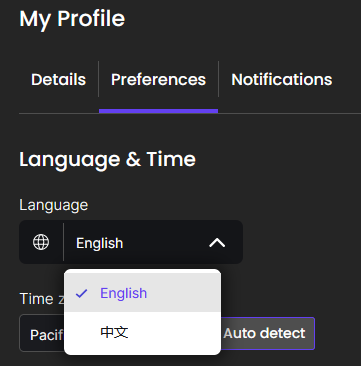Collapse the Language dropdown chevron
This screenshot has width=361, height=366.
pyautogui.click(x=217, y=243)
